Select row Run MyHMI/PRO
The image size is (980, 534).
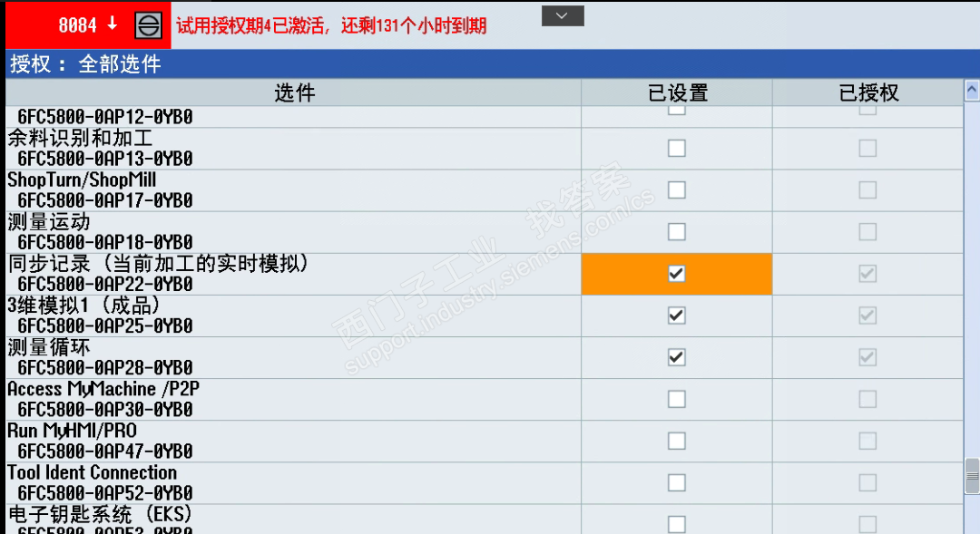point(485,442)
